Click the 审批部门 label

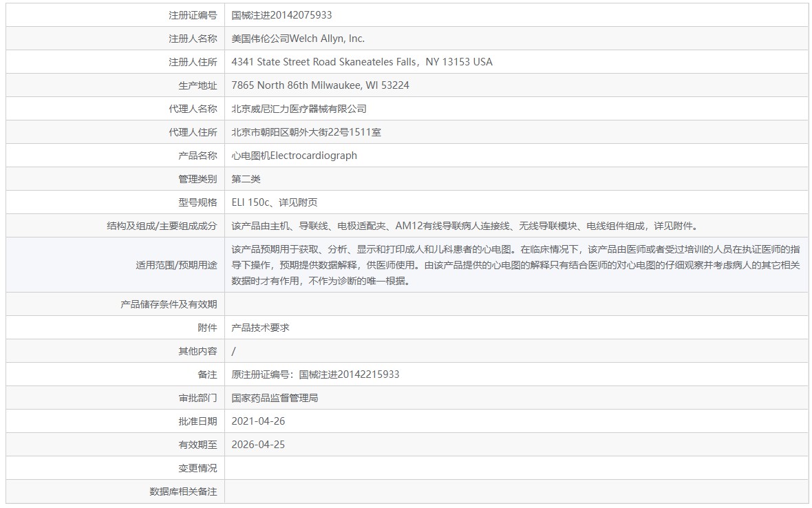click(x=197, y=398)
